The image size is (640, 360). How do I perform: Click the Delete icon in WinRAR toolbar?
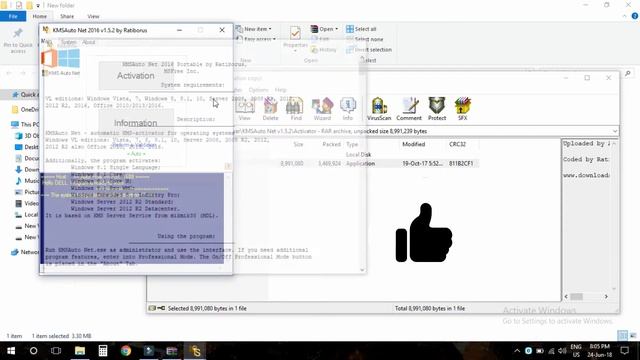click(270, 109)
